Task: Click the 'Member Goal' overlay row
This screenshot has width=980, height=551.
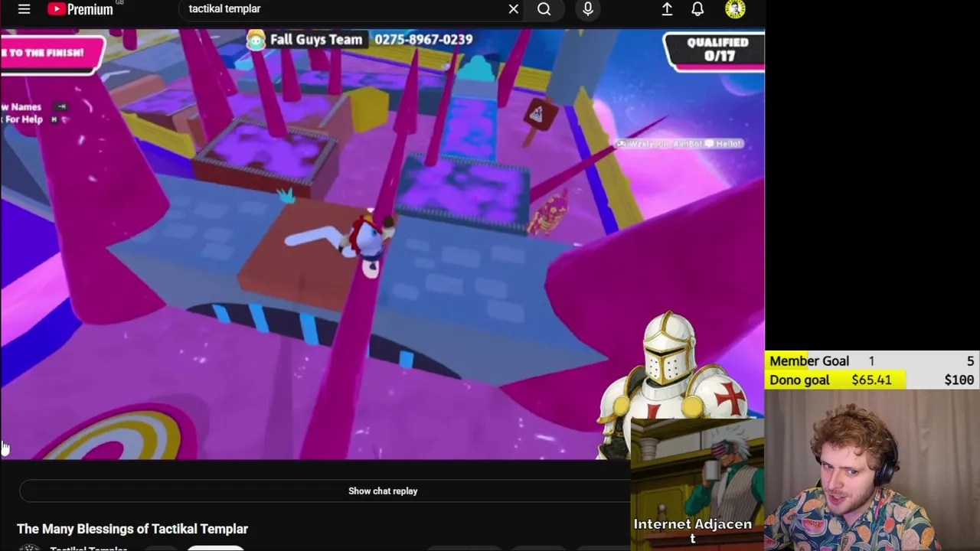Action: click(872, 361)
